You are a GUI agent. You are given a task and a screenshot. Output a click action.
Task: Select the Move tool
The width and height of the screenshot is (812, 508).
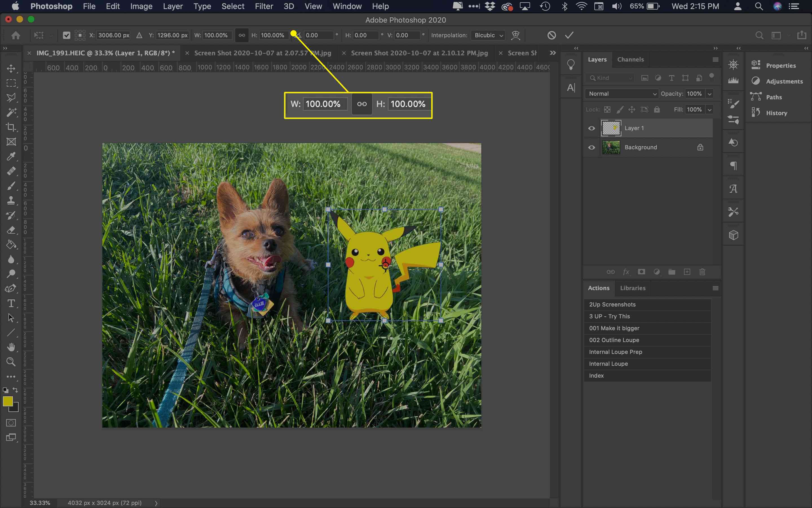point(11,69)
